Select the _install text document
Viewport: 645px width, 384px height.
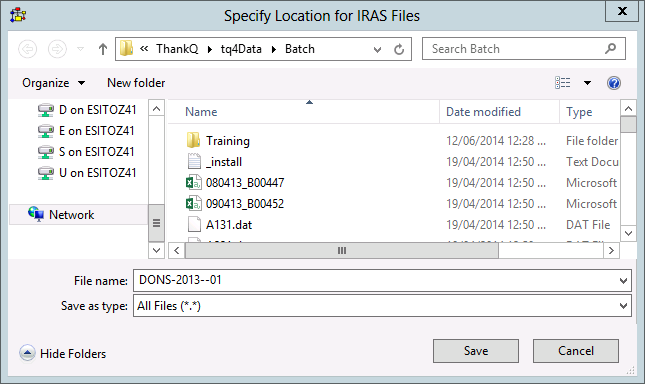click(x=224, y=162)
